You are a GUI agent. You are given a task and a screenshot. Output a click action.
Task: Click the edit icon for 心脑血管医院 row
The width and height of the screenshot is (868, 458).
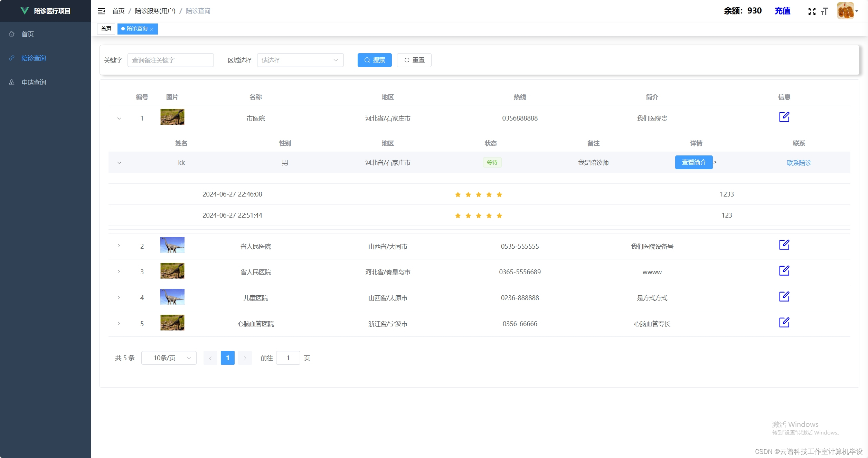(784, 323)
